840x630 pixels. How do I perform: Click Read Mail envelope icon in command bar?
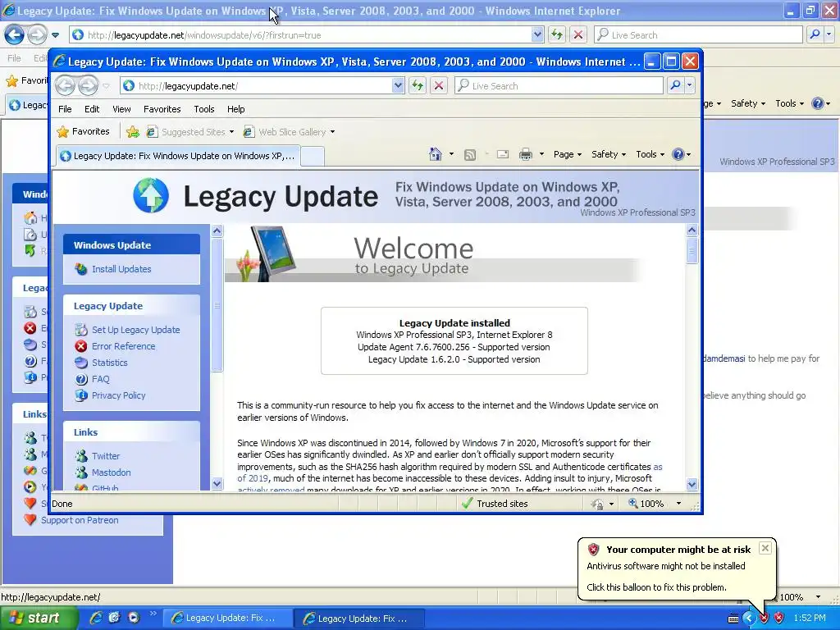click(503, 154)
